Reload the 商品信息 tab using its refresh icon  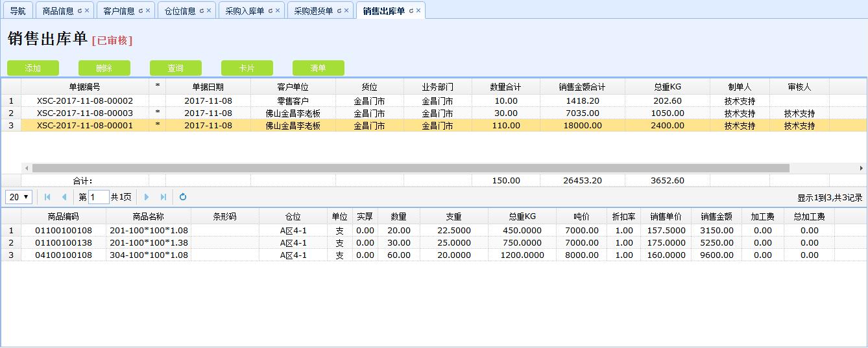(80, 11)
